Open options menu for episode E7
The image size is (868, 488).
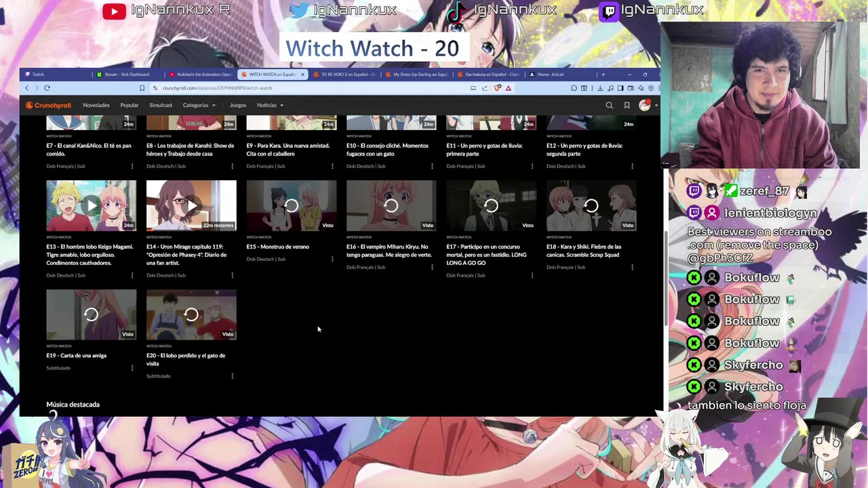click(132, 166)
